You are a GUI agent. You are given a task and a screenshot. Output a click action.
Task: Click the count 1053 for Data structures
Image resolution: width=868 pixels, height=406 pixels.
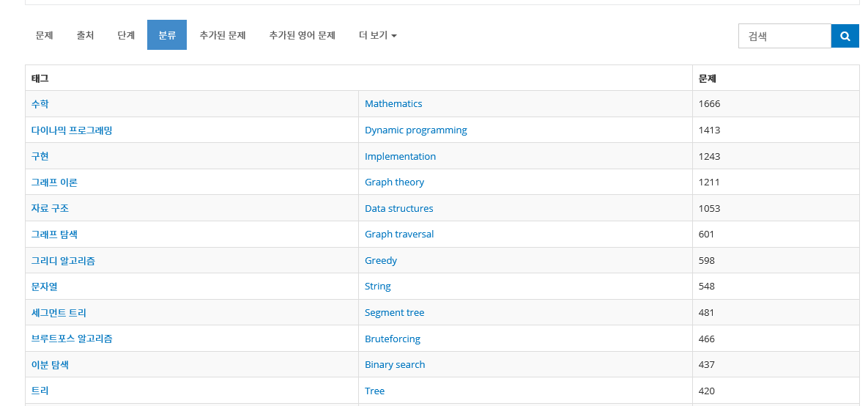(x=709, y=208)
